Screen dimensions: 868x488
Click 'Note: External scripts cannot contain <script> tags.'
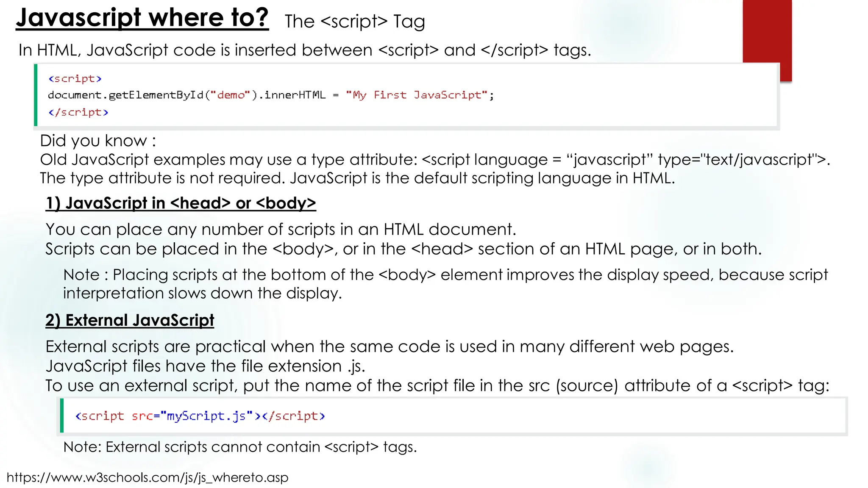[x=240, y=447]
